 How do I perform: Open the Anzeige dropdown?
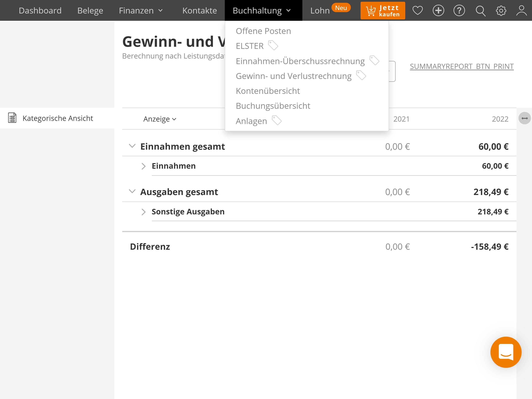point(160,119)
